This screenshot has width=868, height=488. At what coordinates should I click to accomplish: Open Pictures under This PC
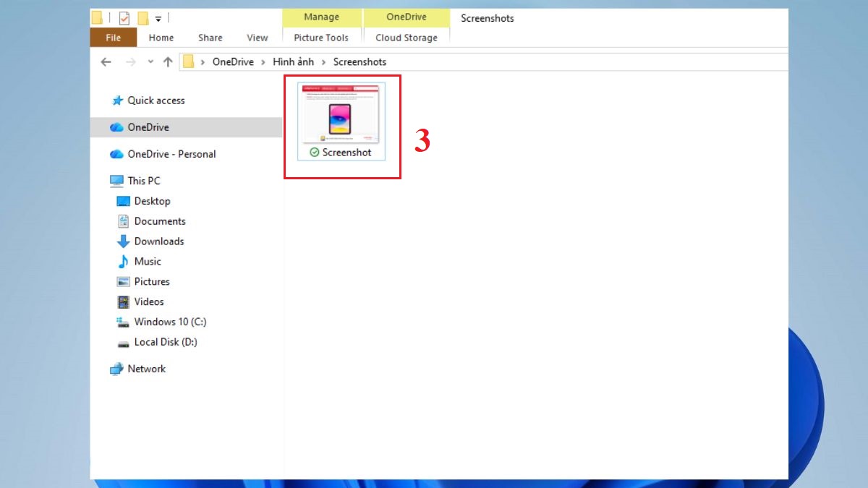[152, 281]
